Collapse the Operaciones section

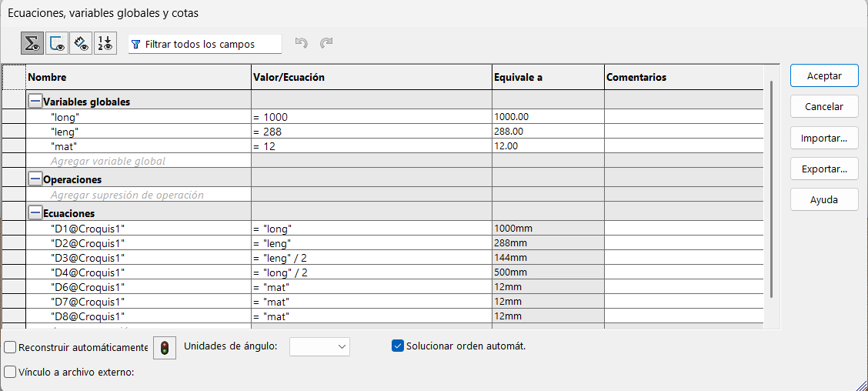coord(35,179)
